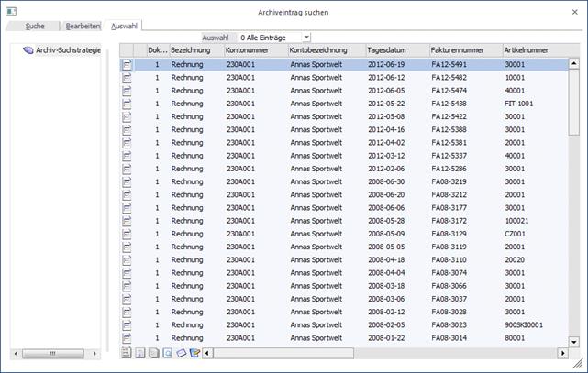Click the document icon of row FA08-3219

(x=127, y=181)
